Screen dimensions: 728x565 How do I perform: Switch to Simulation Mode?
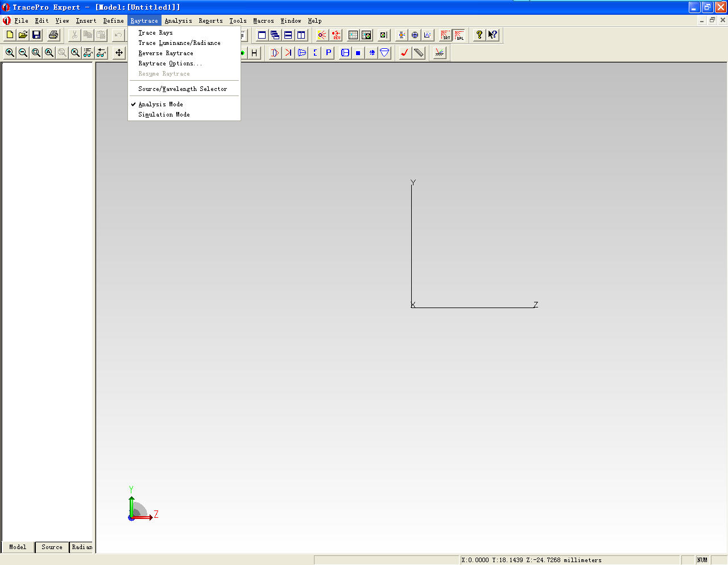pos(184,115)
